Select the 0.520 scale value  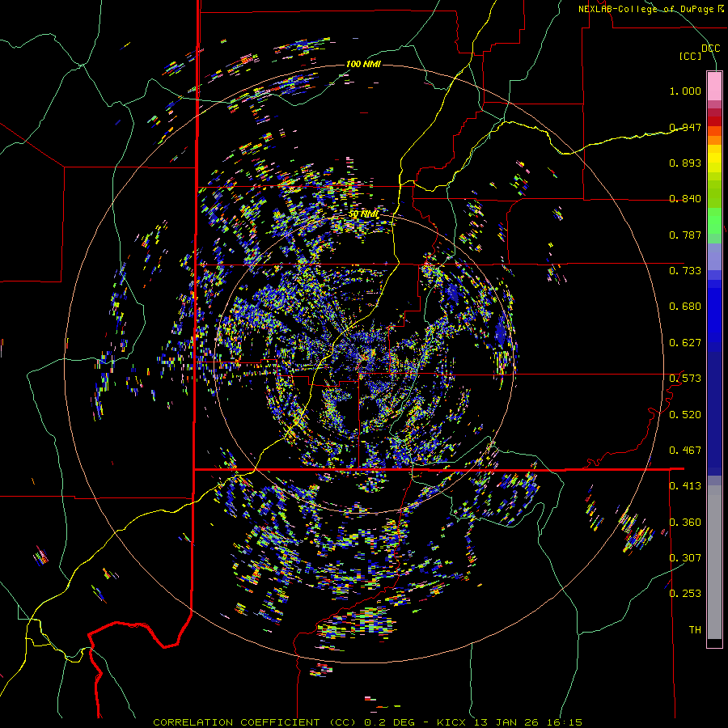(685, 415)
